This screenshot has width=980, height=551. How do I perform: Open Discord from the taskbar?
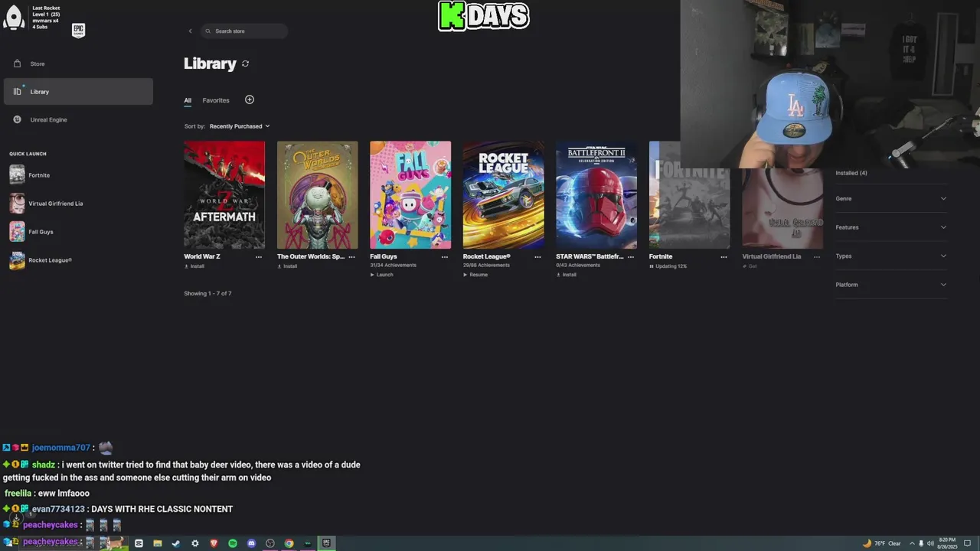pyautogui.click(x=251, y=543)
